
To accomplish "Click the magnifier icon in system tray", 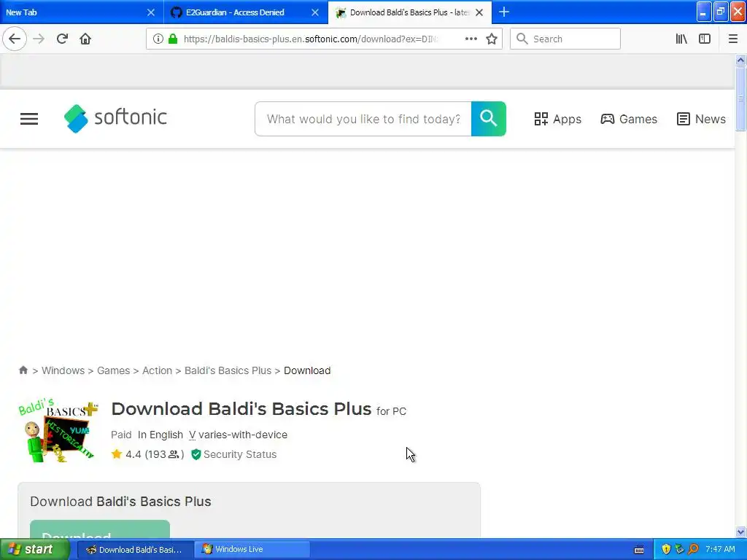I will pos(694,549).
